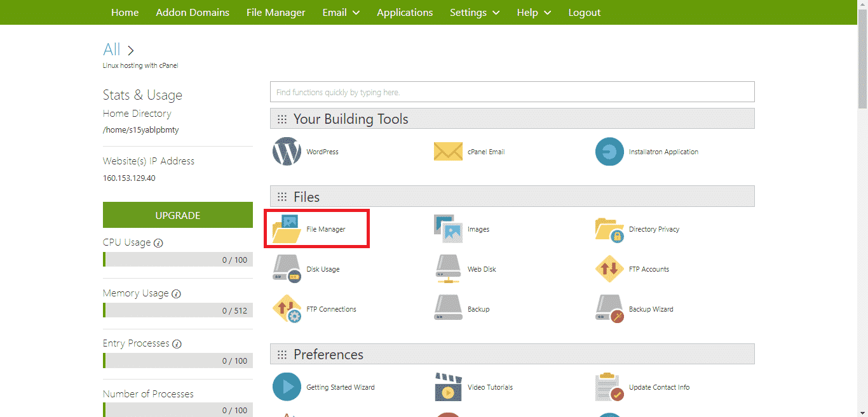Click the WordPress text link
This screenshot has width=868, height=417.
point(322,152)
